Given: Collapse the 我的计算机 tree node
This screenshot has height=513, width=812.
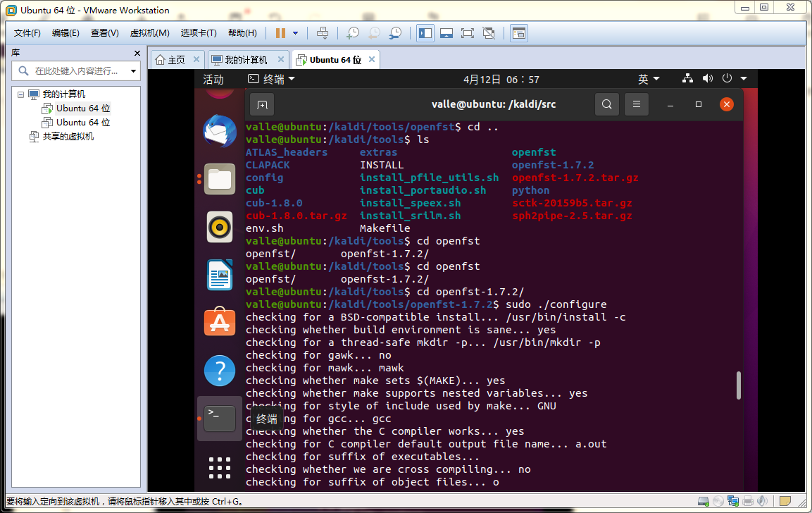Looking at the screenshot, I should pos(20,94).
